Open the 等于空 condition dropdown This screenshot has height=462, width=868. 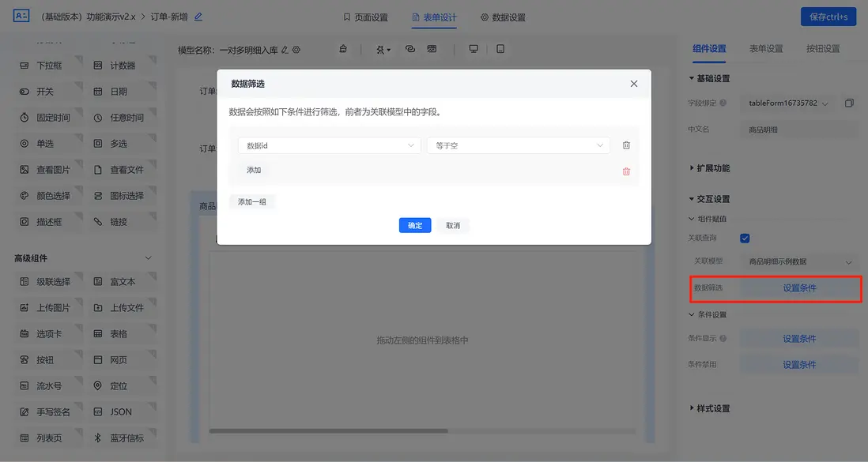[518, 146]
